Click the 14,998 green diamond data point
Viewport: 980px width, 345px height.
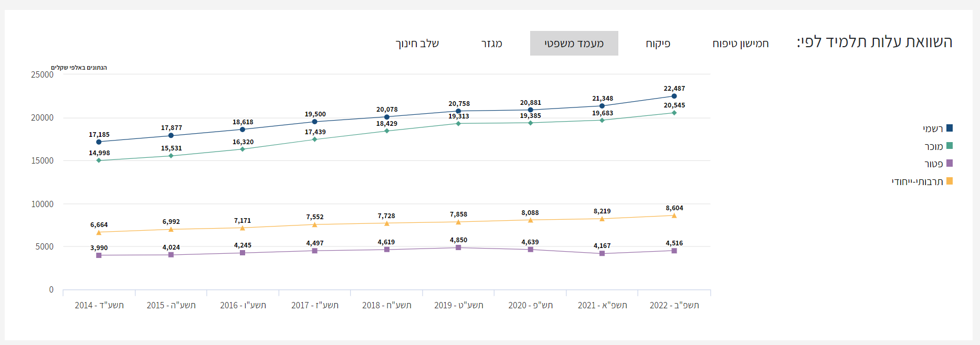pos(99,160)
